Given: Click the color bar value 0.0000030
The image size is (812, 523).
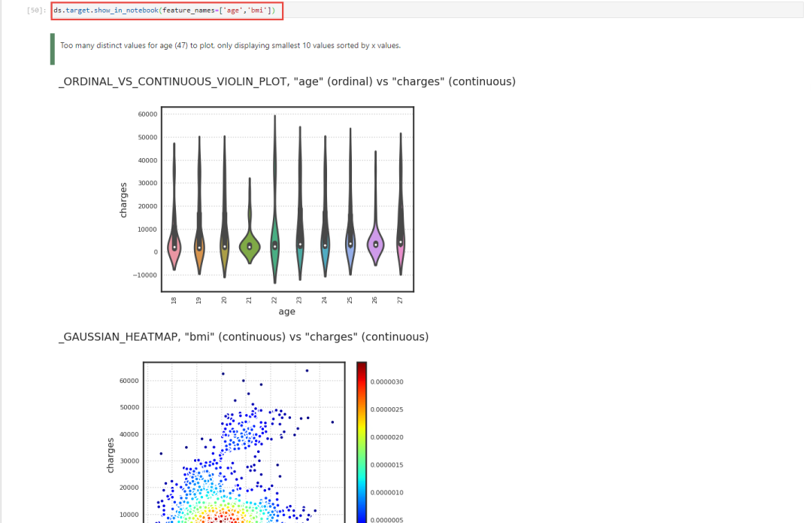Looking at the screenshot, I should 387,382.
